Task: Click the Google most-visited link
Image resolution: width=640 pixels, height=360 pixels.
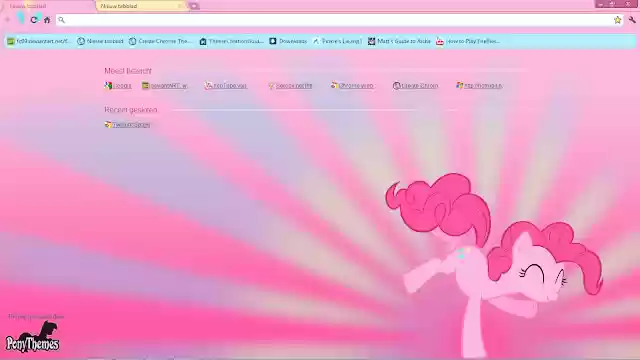Action: pyautogui.click(x=118, y=86)
